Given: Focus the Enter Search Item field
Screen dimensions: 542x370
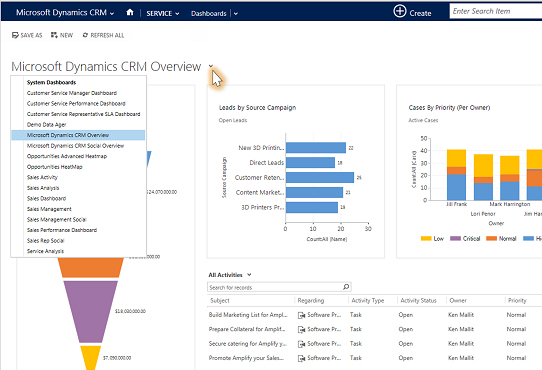Looking at the screenshot, I should pyautogui.click(x=496, y=11).
